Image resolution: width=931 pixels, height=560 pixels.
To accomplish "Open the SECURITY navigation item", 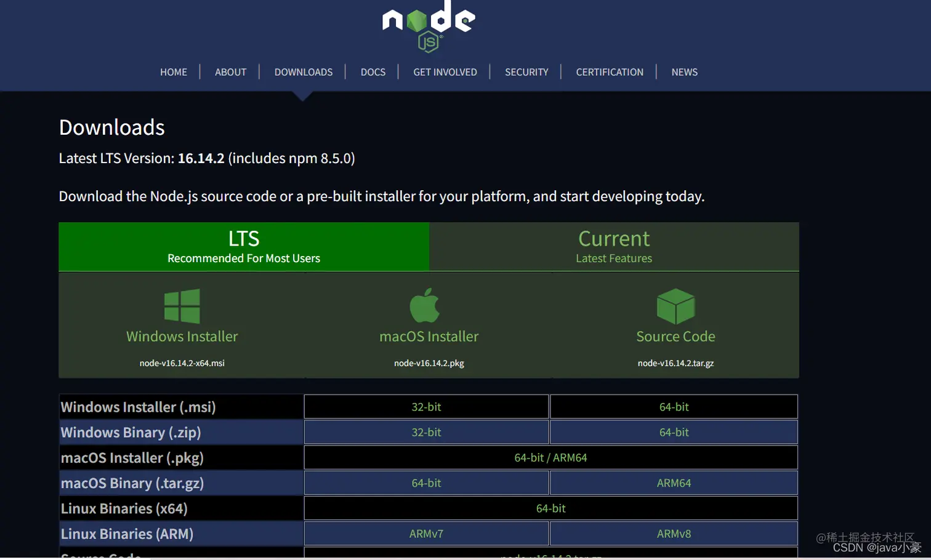I will tap(526, 72).
